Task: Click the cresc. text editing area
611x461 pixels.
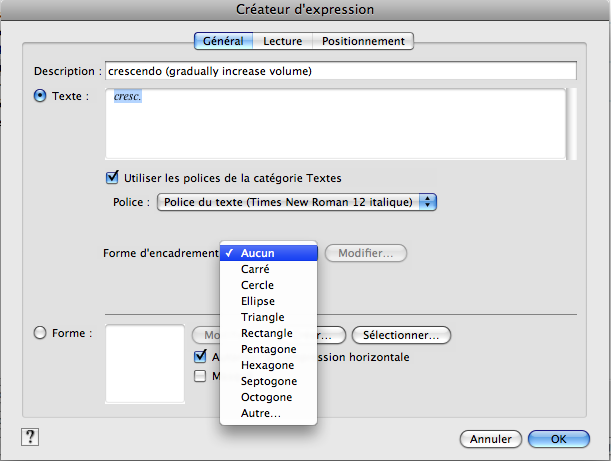Action: tap(335, 123)
